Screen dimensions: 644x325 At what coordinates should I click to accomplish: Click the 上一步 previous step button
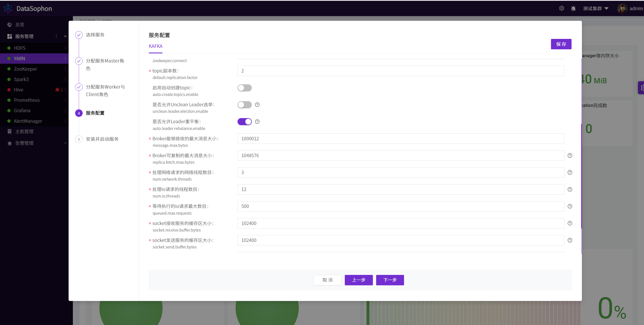(358, 280)
